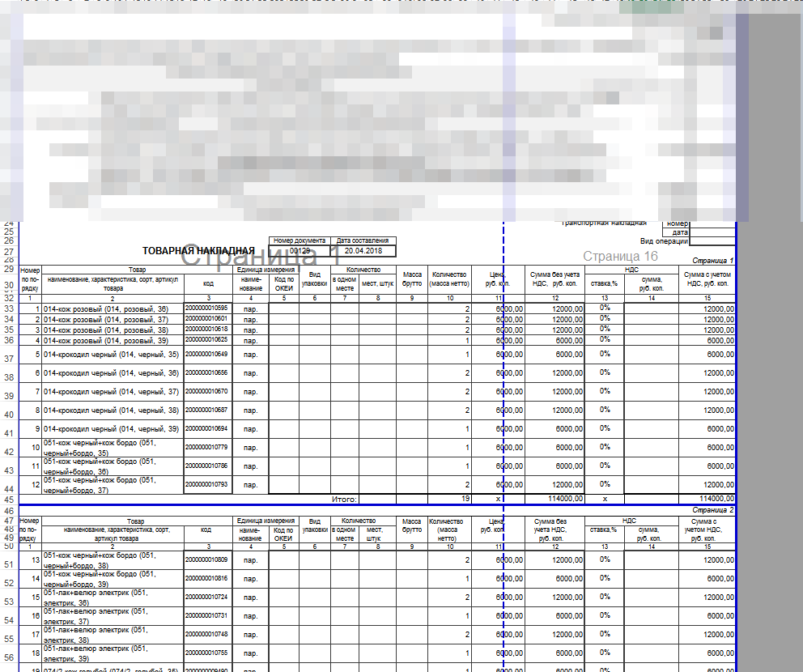Screen dimensions: 803x672
Task: Click the "Транспортная накладная" label
Action: click(603, 223)
